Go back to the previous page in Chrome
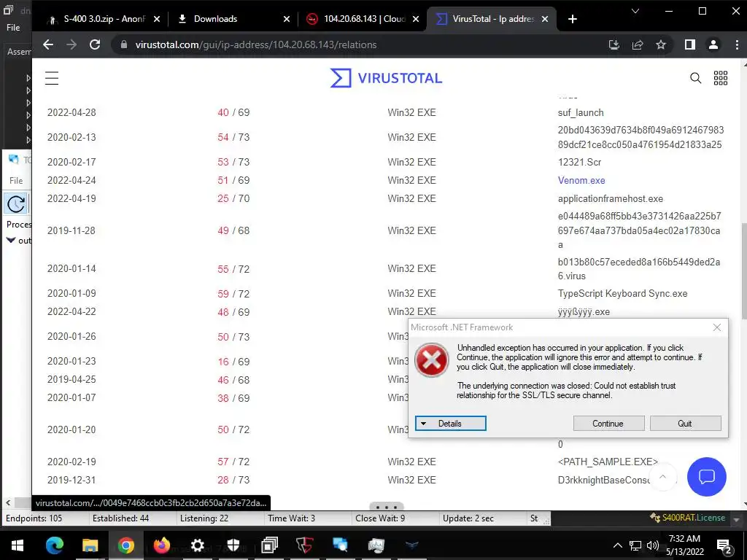747x560 pixels. 48,44
